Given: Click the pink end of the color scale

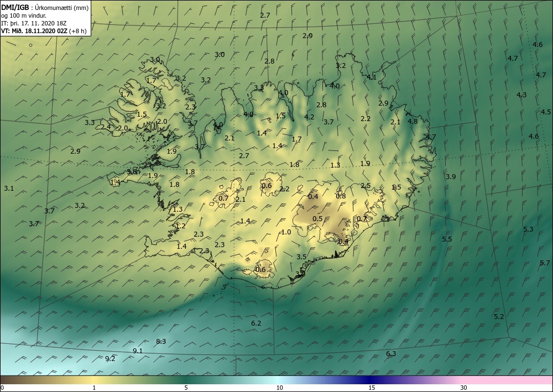Looking at the screenshot, I should (508, 380).
